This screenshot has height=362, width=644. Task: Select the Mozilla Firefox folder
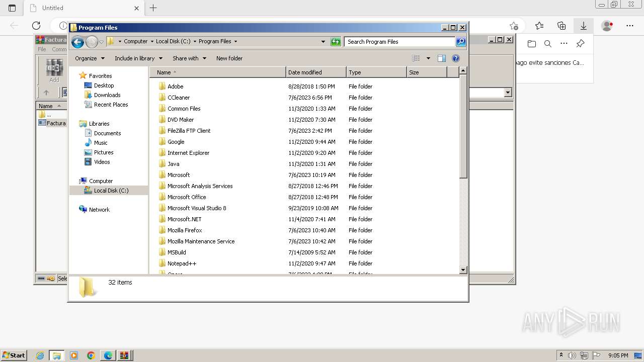[185, 230]
